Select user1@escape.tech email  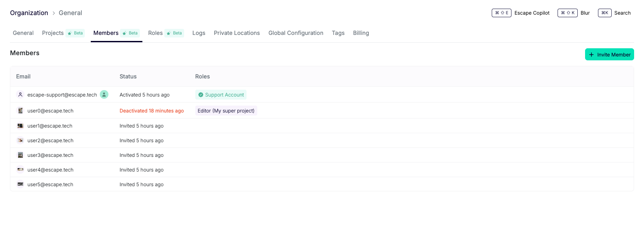click(50, 126)
